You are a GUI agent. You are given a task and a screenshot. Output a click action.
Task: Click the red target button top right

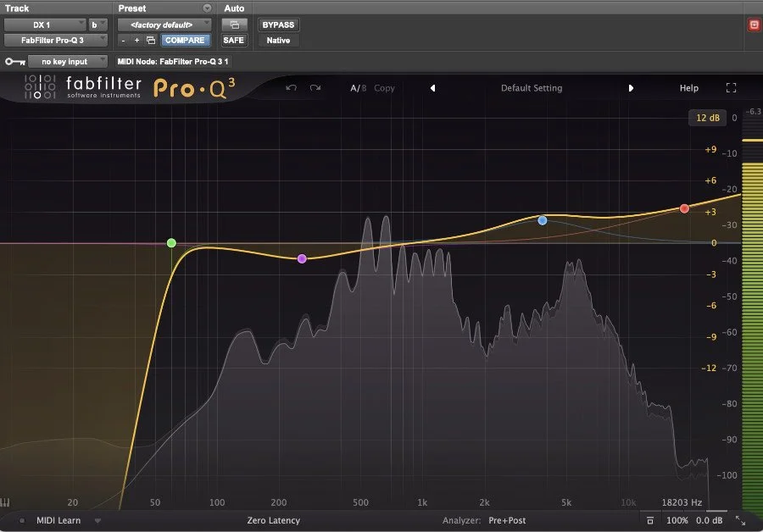tap(755, 25)
